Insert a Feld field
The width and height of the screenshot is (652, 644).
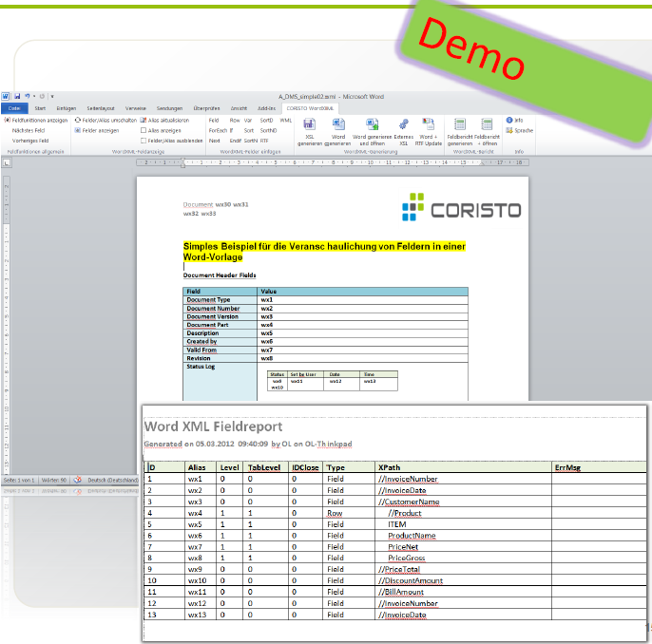click(214, 120)
